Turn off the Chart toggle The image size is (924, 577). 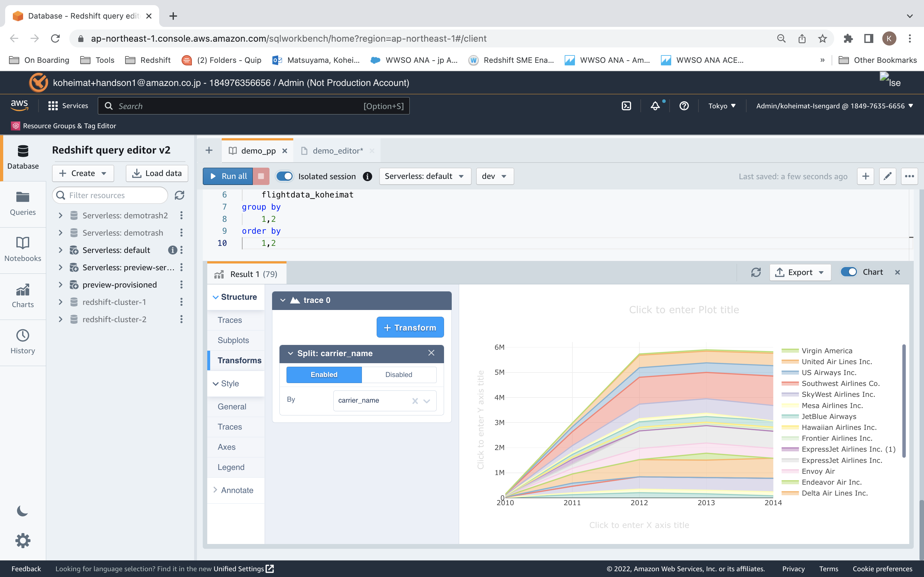tap(848, 272)
